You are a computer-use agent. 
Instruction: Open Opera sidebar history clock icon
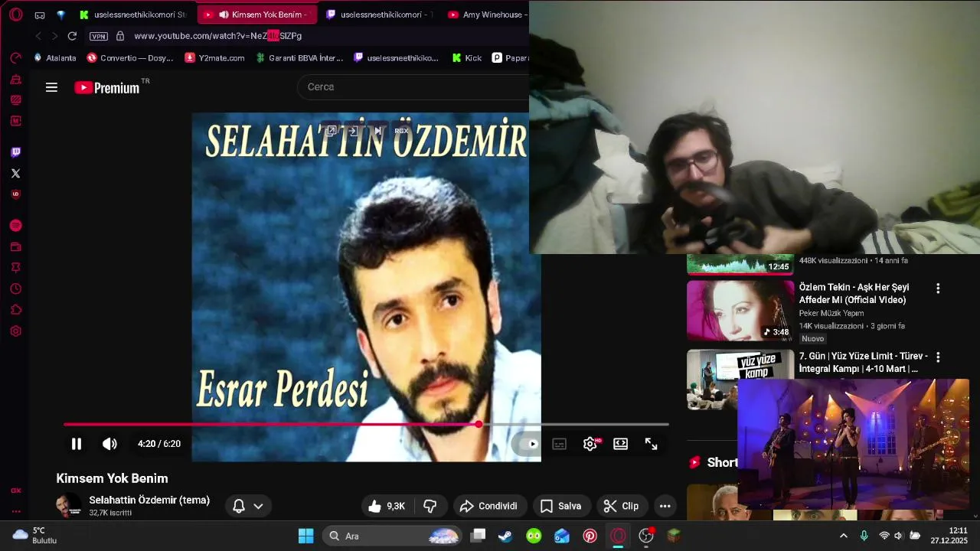(15, 289)
